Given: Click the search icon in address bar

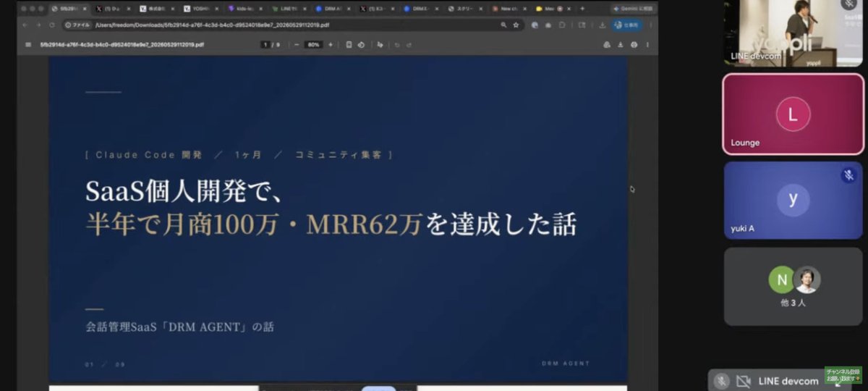Looking at the screenshot, I should pos(503,25).
